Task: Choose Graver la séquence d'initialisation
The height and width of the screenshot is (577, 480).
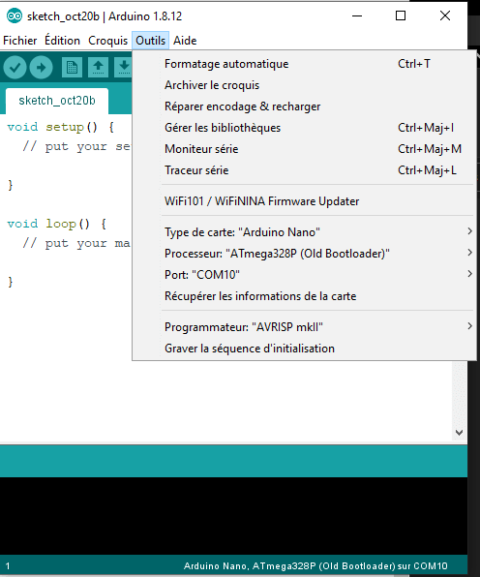Action: [x=304, y=348]
